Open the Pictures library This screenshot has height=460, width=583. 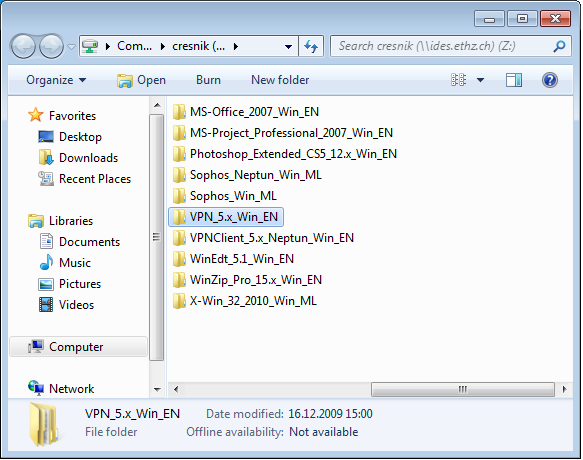(80, 284)
